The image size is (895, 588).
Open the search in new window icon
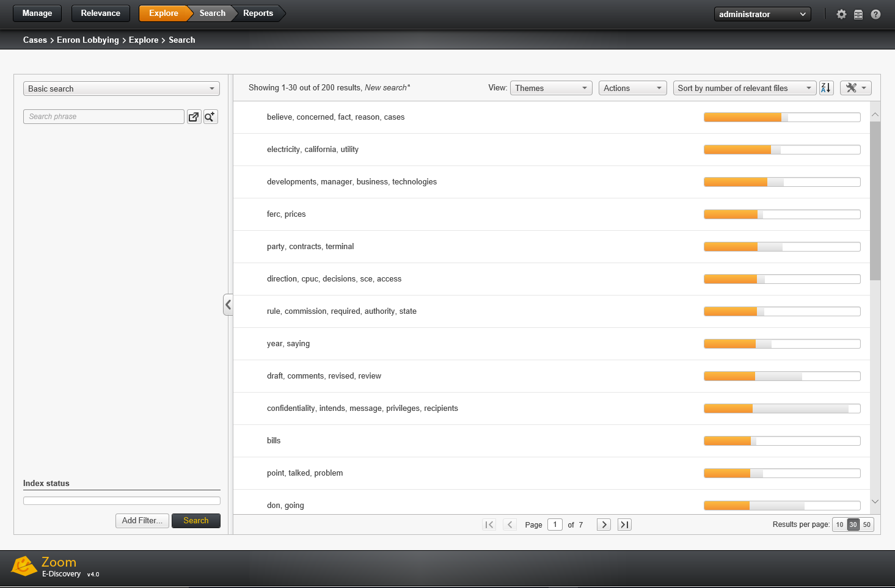(194, 116)
